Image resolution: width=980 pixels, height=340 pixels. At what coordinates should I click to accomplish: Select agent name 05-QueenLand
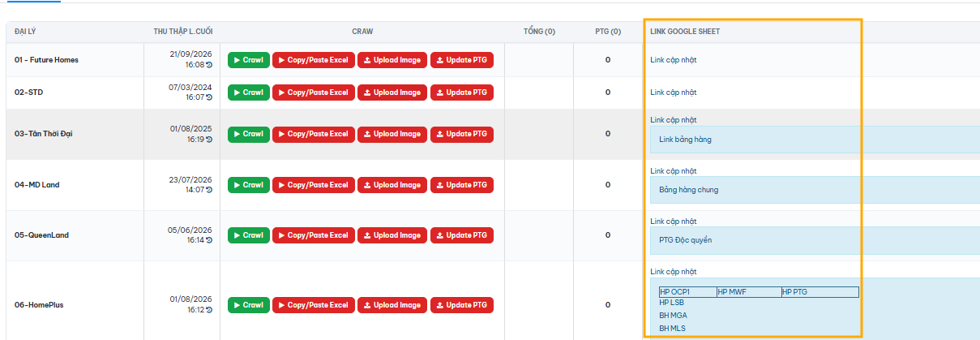tap(41, 235)
